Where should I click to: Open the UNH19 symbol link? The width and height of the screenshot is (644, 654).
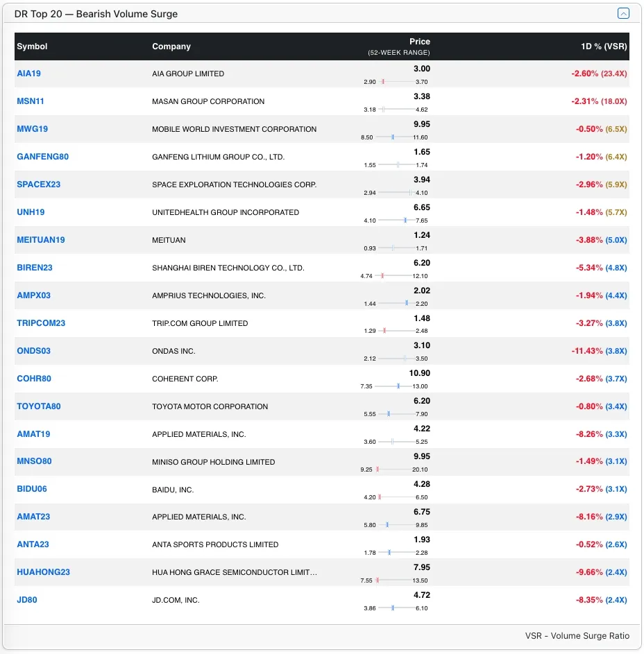(x=31, y=212)
